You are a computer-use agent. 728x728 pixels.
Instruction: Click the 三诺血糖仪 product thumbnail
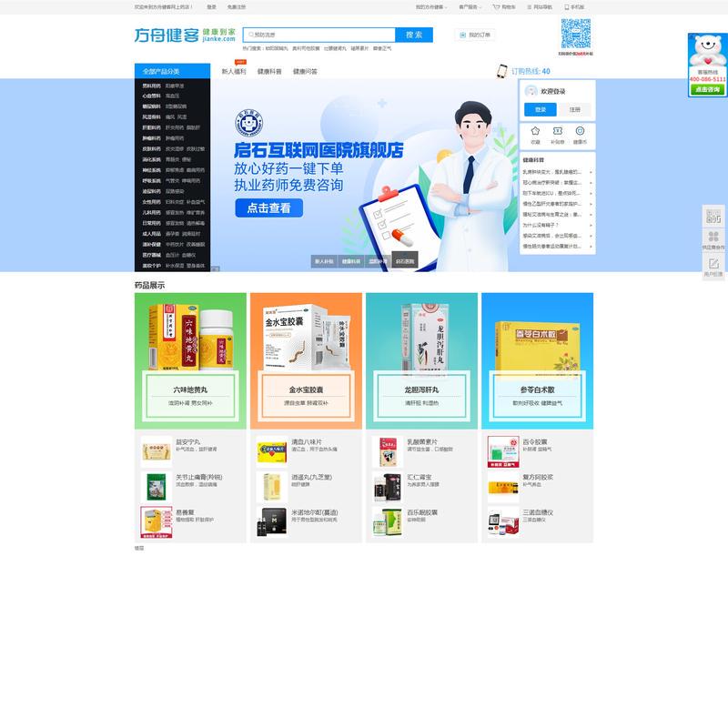503,521
